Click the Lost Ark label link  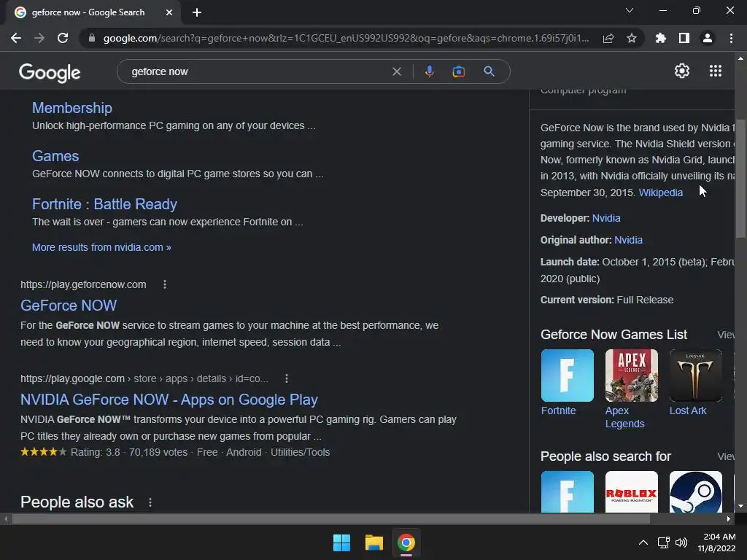pyautogui.click(x=688, y=411)
